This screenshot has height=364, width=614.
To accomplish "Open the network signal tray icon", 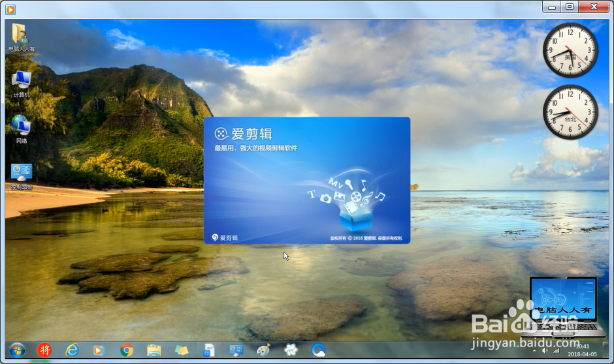I will pos(556,350).
